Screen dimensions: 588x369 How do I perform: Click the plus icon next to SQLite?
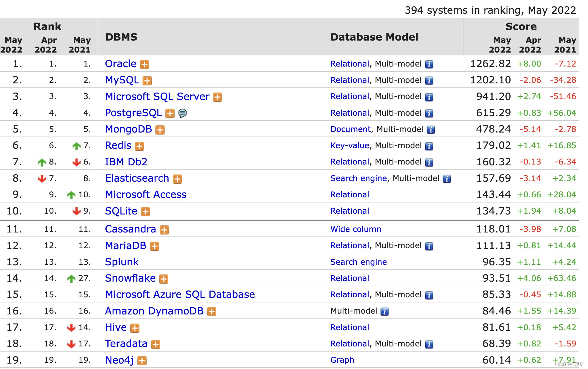145,212
